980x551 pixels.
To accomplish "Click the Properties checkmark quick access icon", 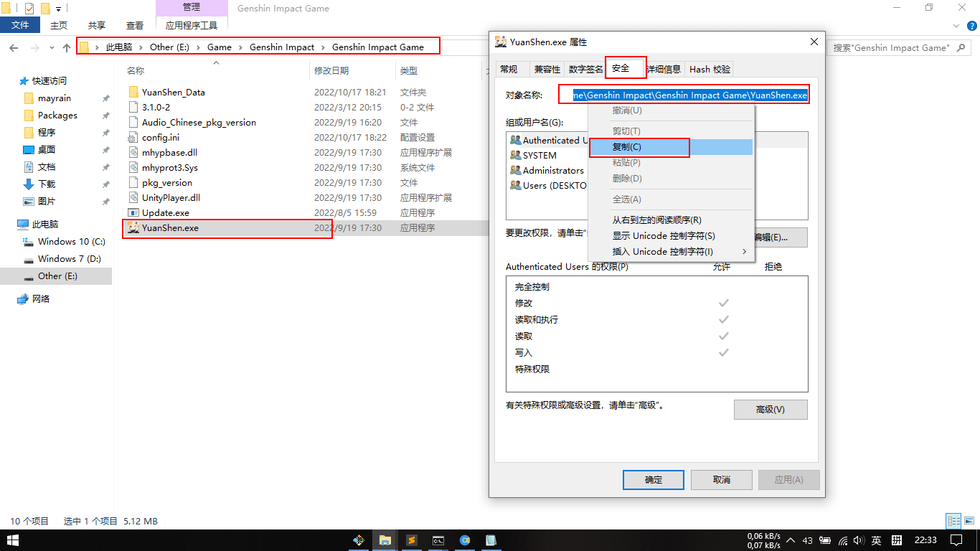I will tap(29, 9).
